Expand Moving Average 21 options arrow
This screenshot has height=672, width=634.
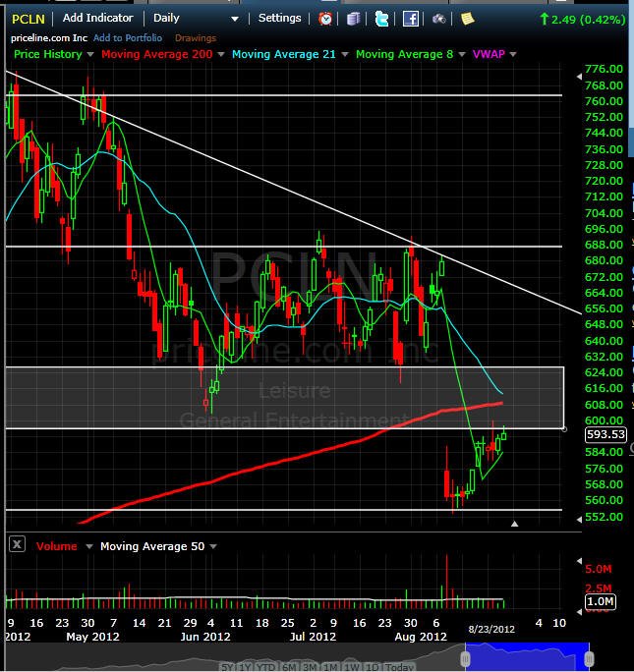tap(345, 54)
